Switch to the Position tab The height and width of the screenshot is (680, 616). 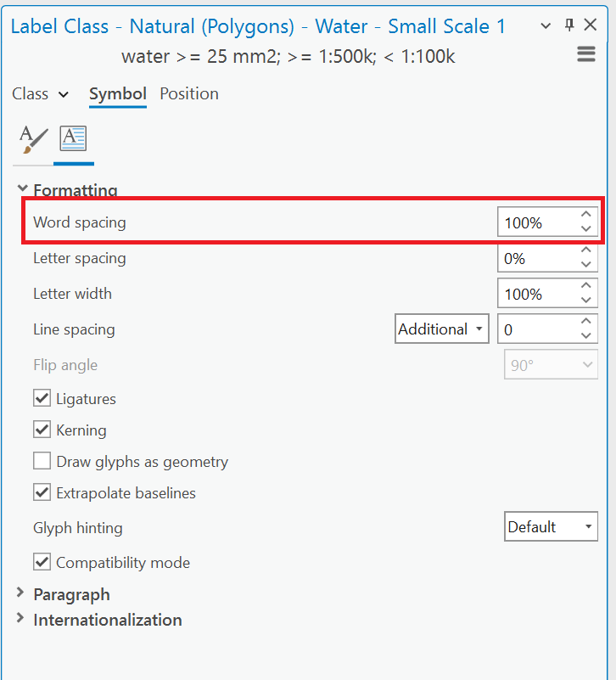point(188,93)
